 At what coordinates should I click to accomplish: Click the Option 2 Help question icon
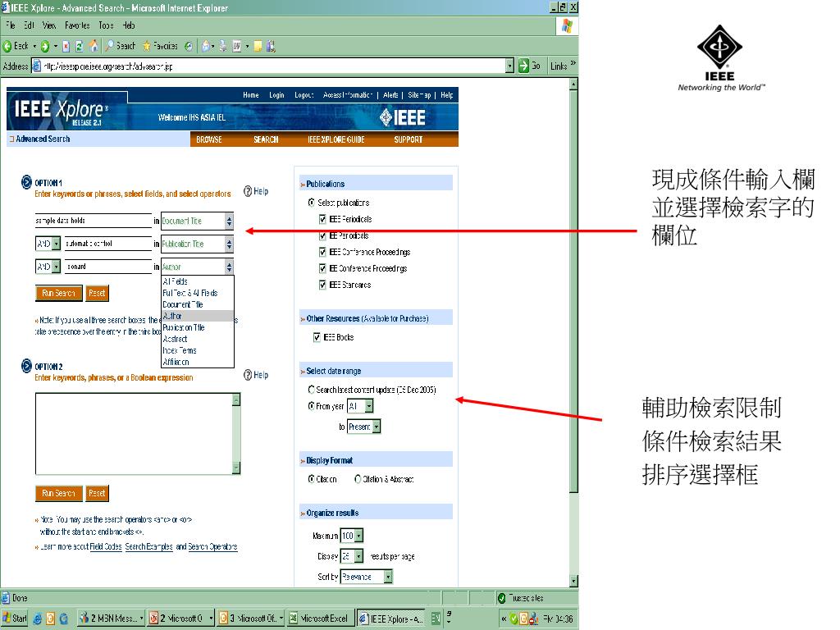pos(248,375)
